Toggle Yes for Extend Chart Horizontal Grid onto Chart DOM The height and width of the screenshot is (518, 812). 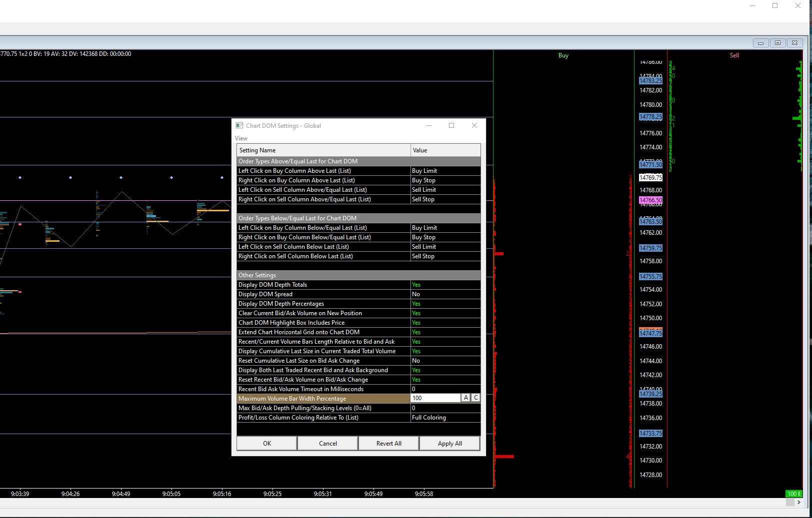445,332
